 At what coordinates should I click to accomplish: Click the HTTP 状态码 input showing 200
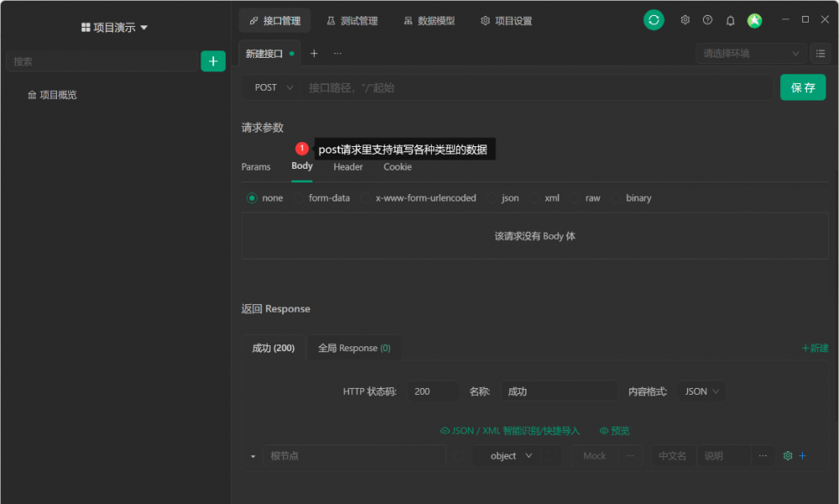tap(433, 391)
